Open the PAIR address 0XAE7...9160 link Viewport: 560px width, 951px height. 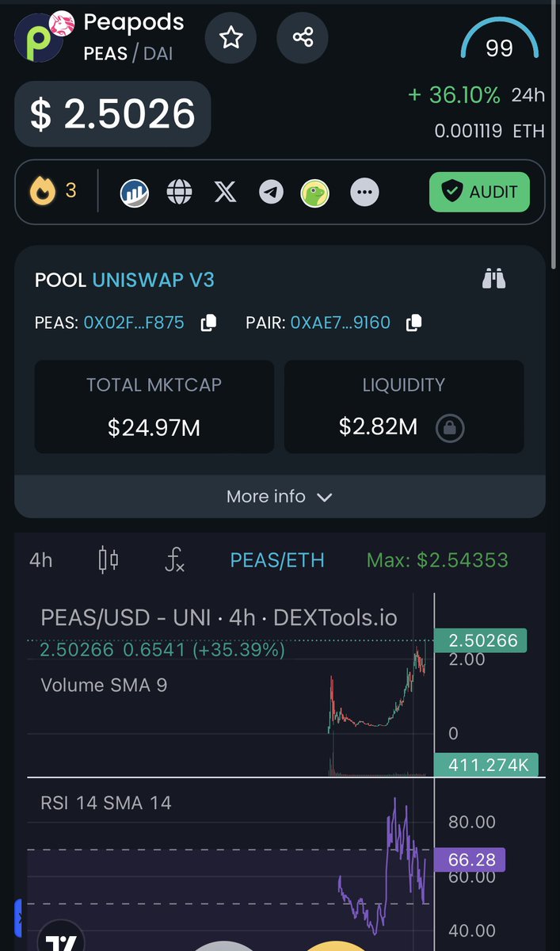click(341, 323)
